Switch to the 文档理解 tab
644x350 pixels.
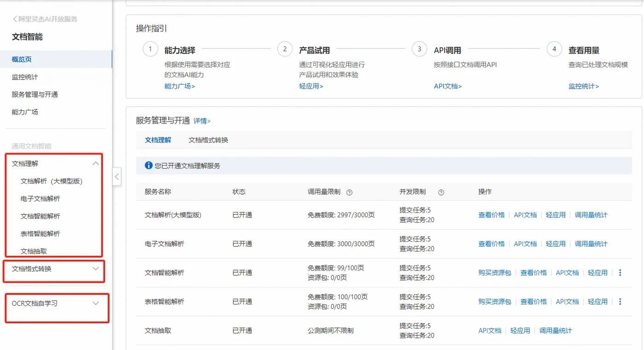point(158,140)
